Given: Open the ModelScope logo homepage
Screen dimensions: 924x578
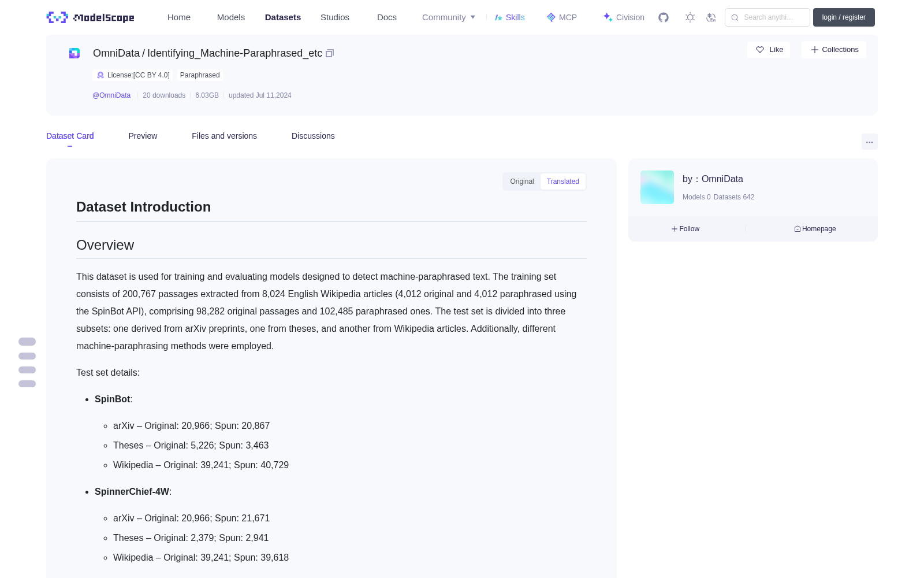Looking at the screenshot, I should (x=90, y=17).
